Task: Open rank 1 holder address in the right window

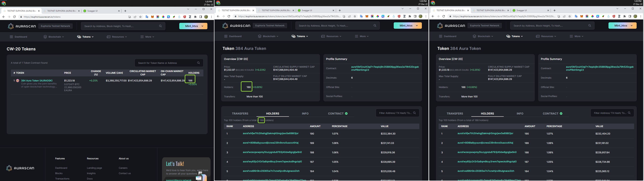Action: click(485, 134)
